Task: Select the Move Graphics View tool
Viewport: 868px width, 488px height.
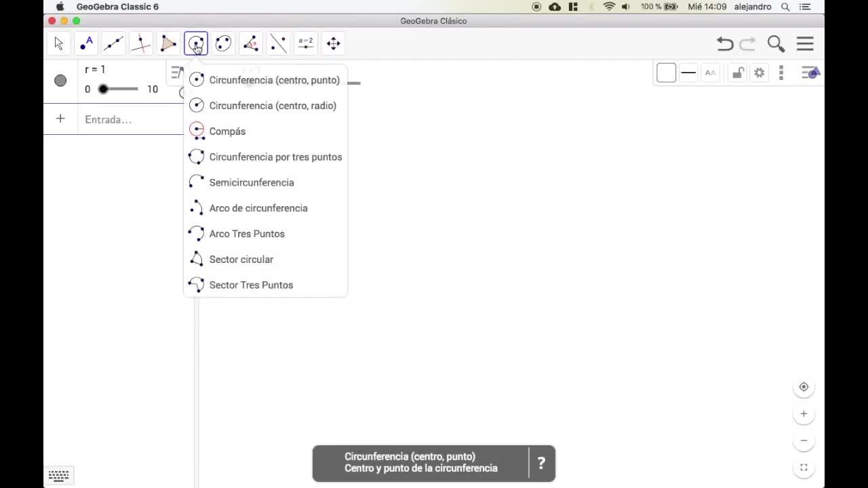Action: 333,43
